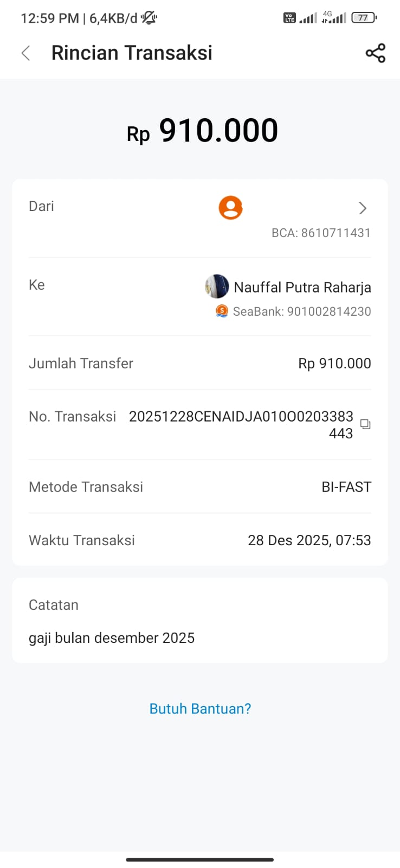Tap the 4G signal strength icon
The image size is (400, 868).
[x=333, y=18]
